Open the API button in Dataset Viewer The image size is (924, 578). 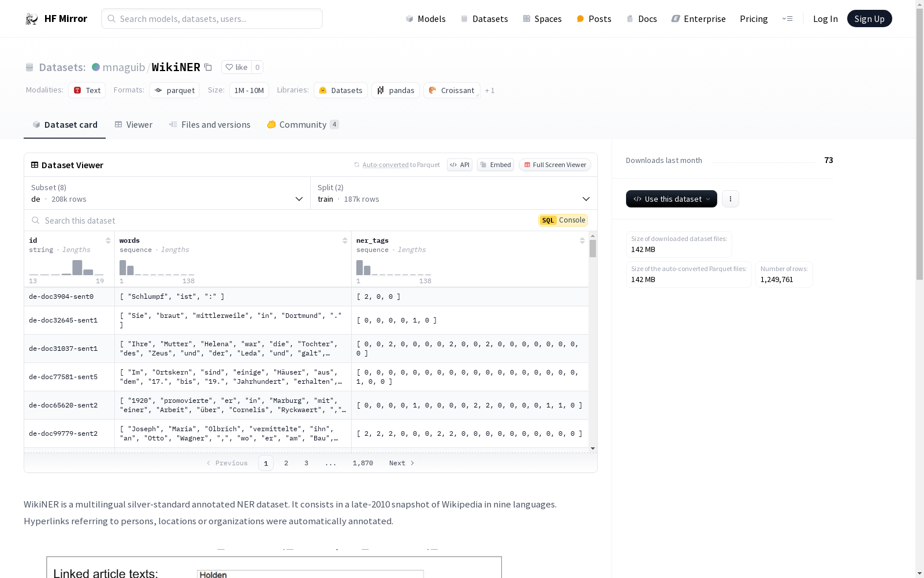[x=460, y=165]
